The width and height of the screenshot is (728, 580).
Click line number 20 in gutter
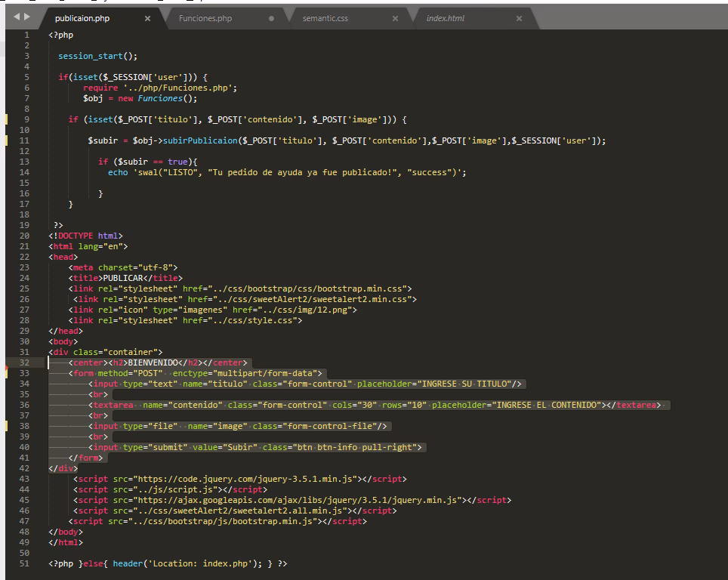click(x=24, y=236)
